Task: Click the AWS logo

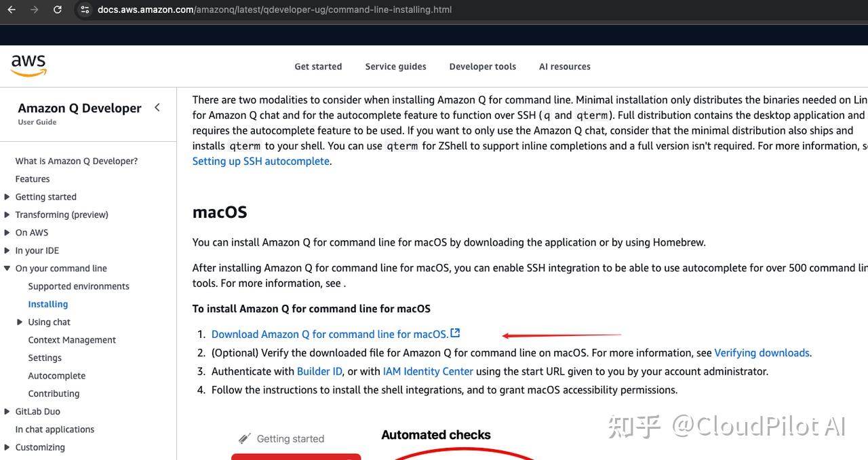Action: point(28,64)
